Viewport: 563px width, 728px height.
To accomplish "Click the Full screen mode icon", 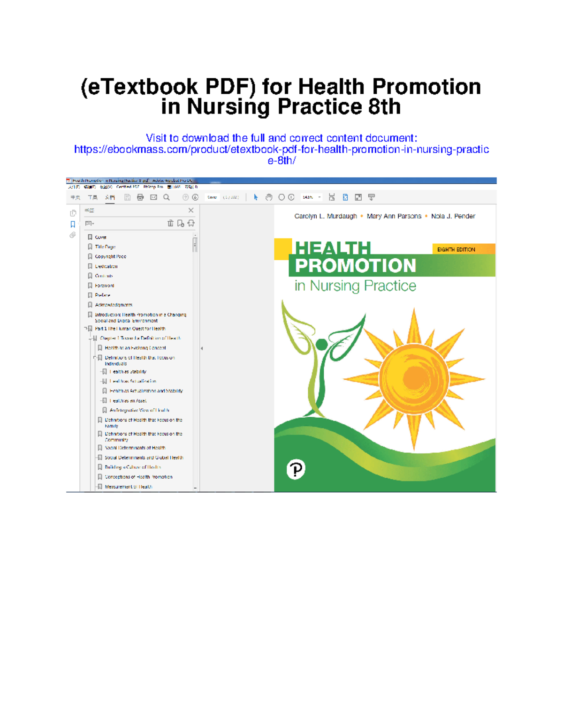I will click(358, 197).
